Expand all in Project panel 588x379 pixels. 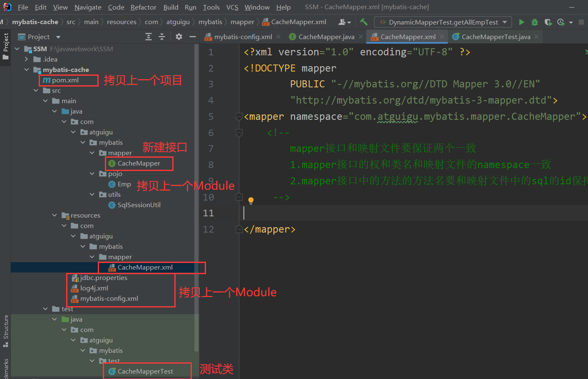click(149, 37)
